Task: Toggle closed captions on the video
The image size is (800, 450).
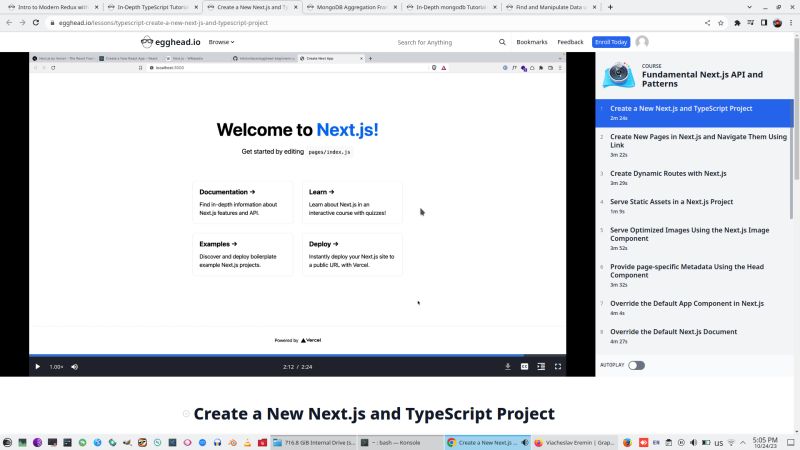Action: pyautogui.click(x=524, y=366)
